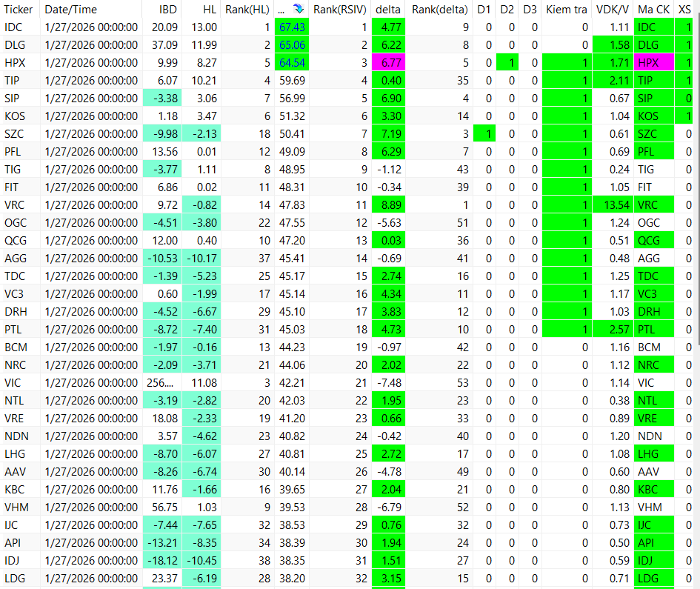Click the Kiem tra column header
The width and height of the screenshot is (700, 589).
point(567,10)
